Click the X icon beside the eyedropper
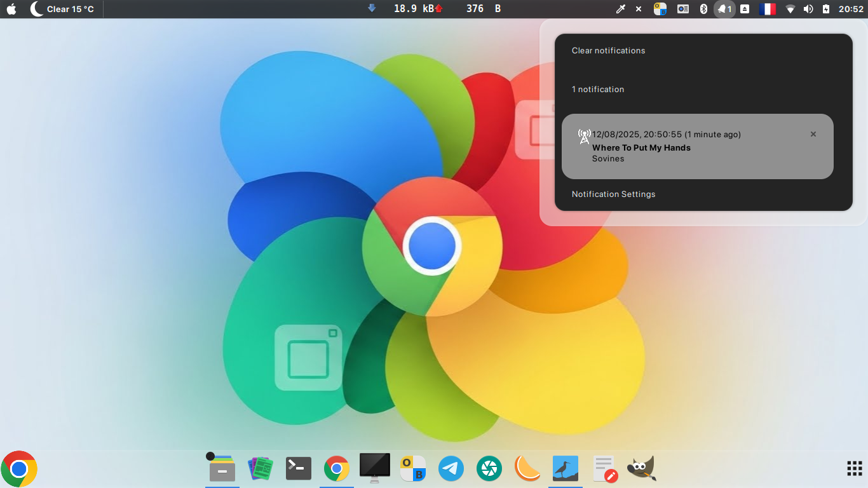 [x=639, y=9]
